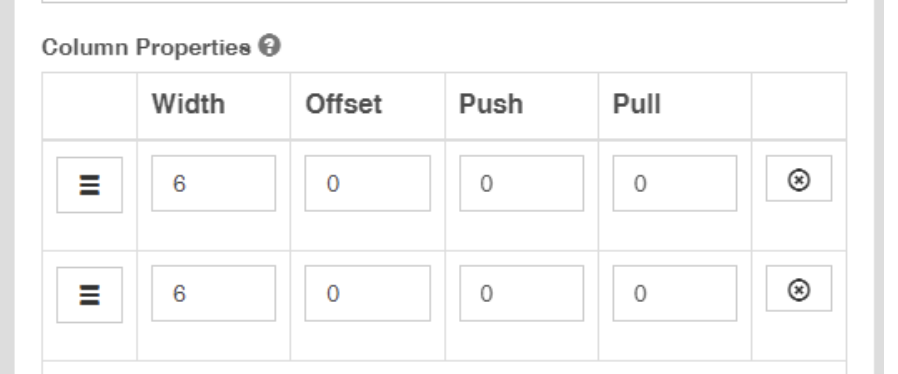Click the blank header cell above the remove buttons
The image size is (898, 374).
click(799, 106)
